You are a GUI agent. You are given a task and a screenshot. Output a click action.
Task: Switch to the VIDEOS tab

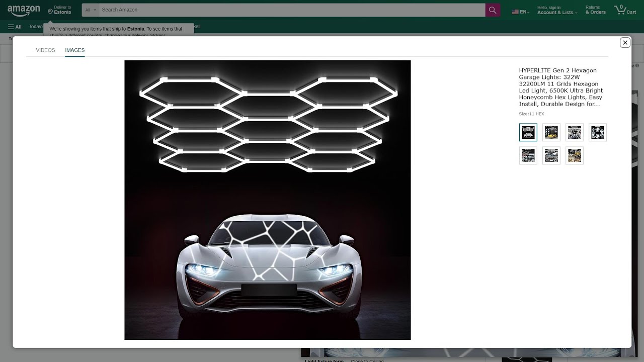point(45,50)
